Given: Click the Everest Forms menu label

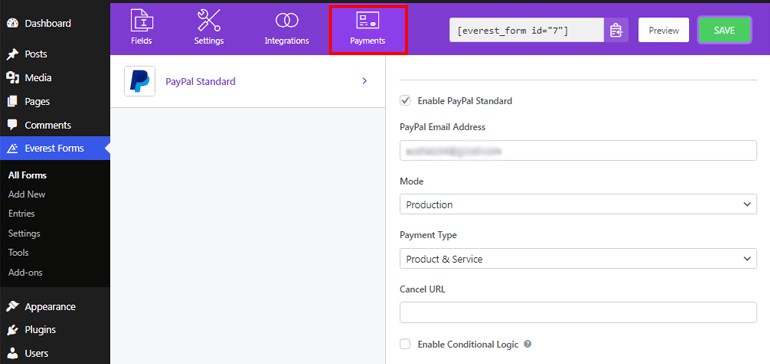Looking at the screenshot, I should (x=54, y=148).
